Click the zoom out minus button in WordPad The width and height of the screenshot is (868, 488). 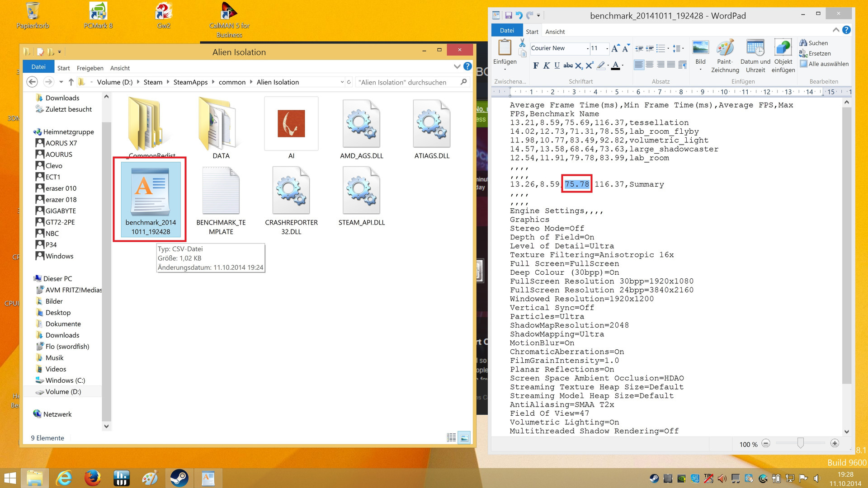click(766, 443)
